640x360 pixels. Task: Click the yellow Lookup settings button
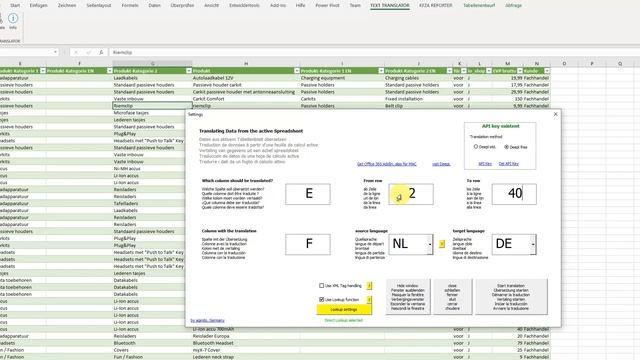point(344,309)
